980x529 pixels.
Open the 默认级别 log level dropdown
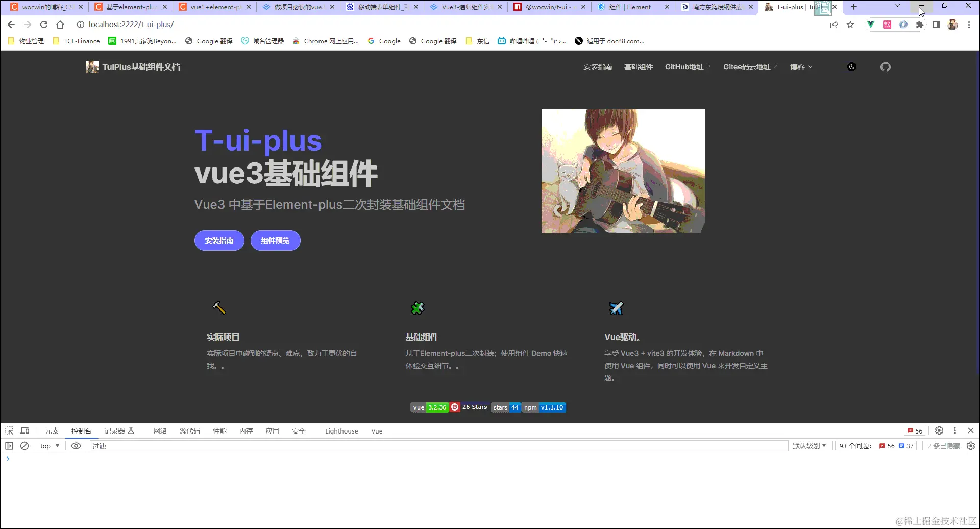coord(809,445)
